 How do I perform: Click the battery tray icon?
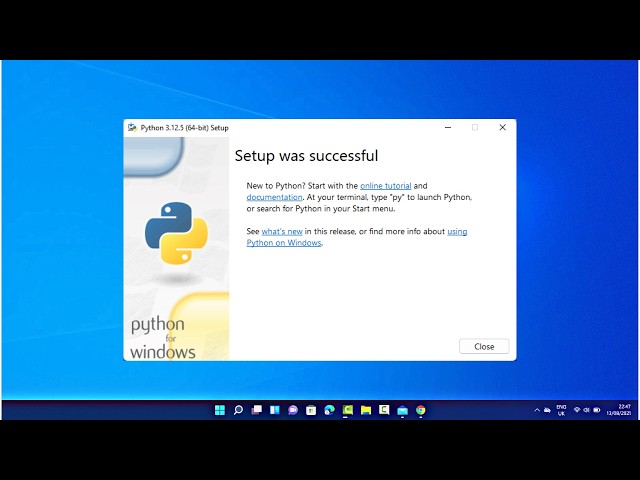(x=597, y=410)
